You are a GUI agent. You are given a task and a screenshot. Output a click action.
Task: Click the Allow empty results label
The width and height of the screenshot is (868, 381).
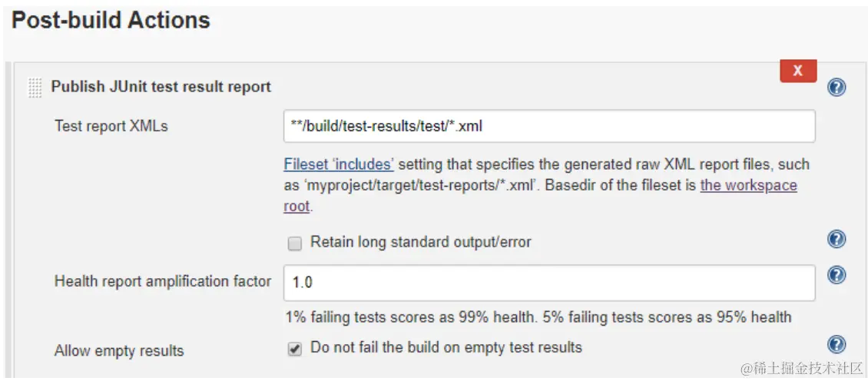click(119, 351)
